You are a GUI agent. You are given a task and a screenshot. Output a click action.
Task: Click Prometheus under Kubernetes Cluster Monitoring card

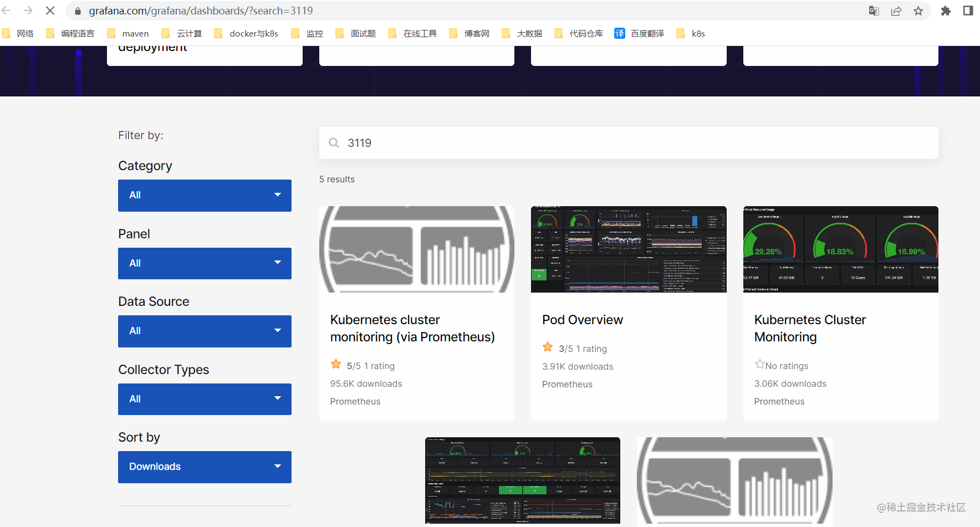pos(779,401)
